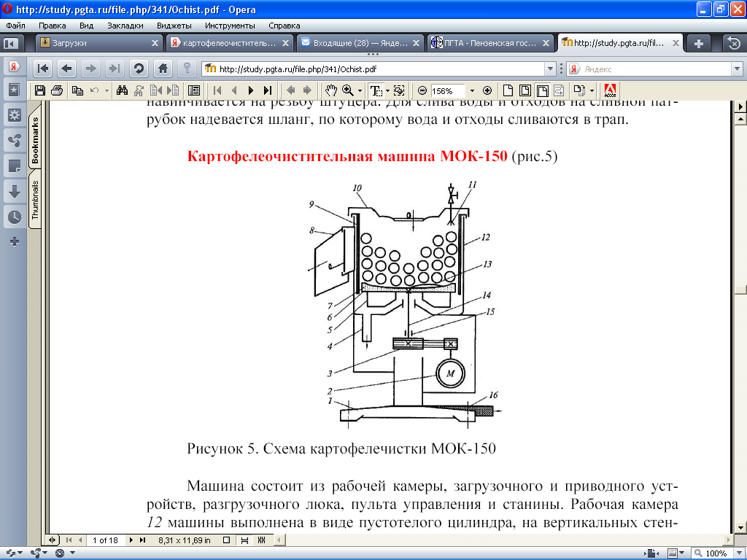Open the Закладки menu
This screenshot has height=560, width=747.
(x=125, y=26)
